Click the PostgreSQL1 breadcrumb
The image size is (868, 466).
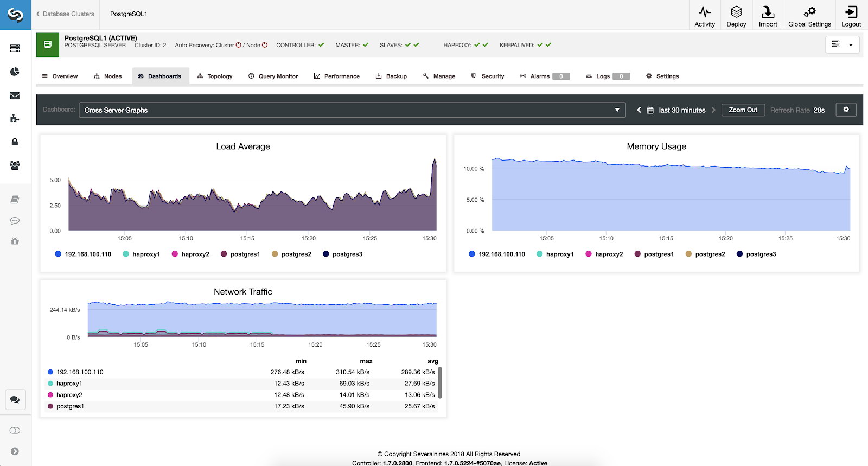(129, 14)
